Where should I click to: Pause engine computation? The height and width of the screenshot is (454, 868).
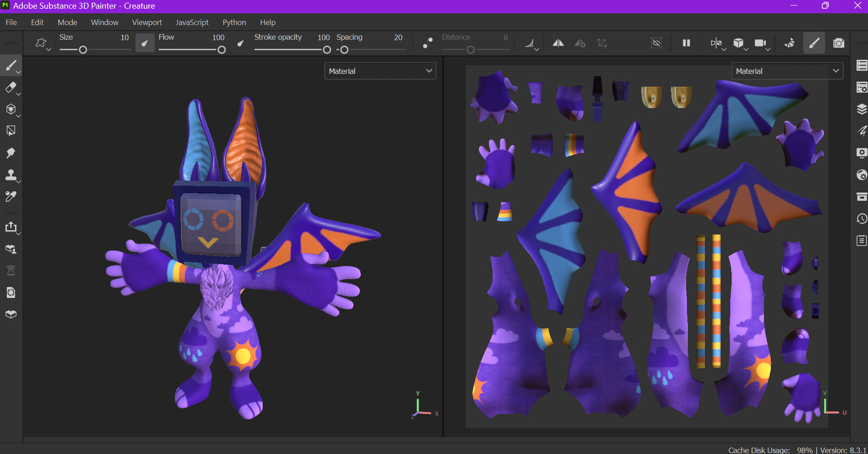coord(686,43)
